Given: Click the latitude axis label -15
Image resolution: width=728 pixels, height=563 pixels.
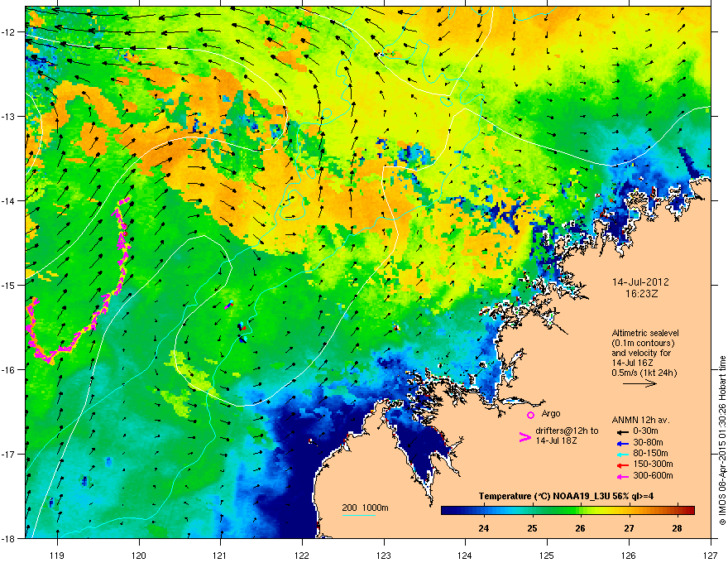Looking at the screenshot, I should pyautogui.click(x=9, y=285).
